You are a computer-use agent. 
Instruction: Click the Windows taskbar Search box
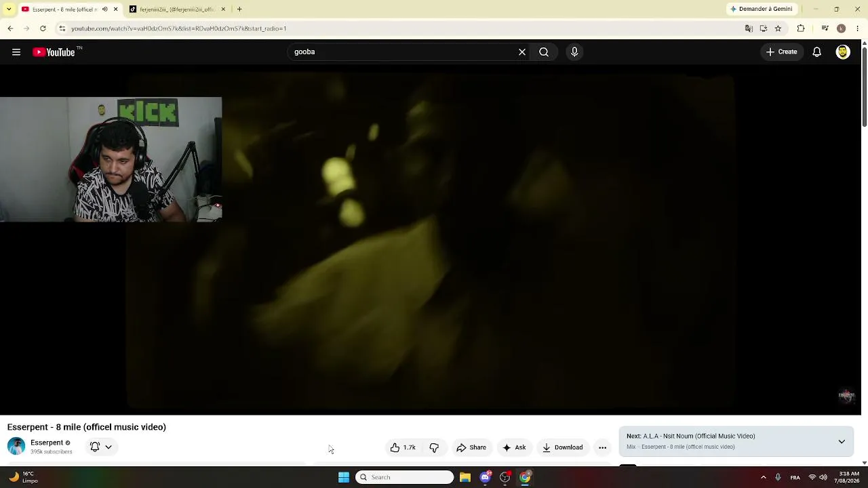405,477
